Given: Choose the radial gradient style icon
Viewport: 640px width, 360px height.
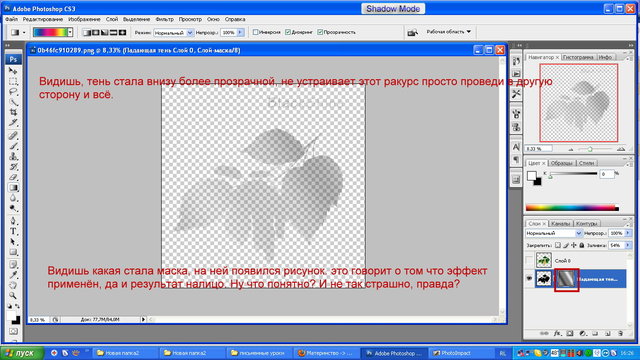Looking at the screenshot, I should click(96, 32).
